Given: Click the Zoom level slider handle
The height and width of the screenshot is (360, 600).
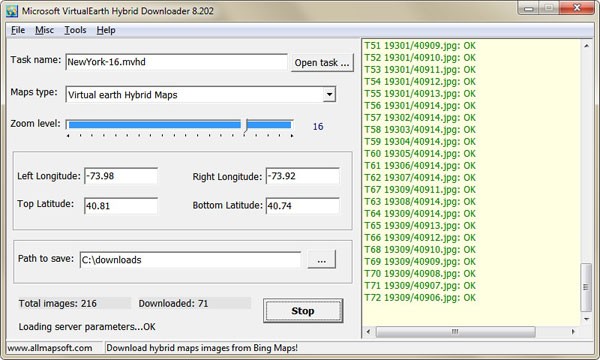Looking at the screenshot, I should 246,126.
